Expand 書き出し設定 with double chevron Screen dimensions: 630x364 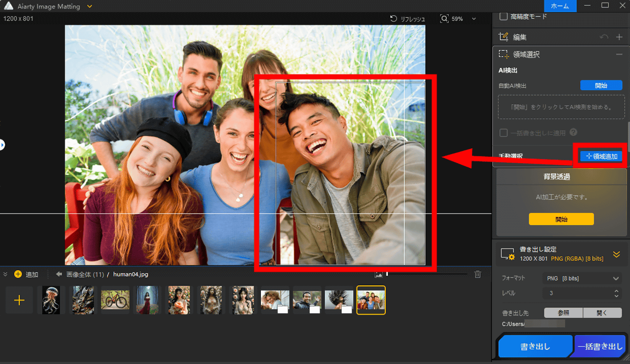tap(616, 254)
